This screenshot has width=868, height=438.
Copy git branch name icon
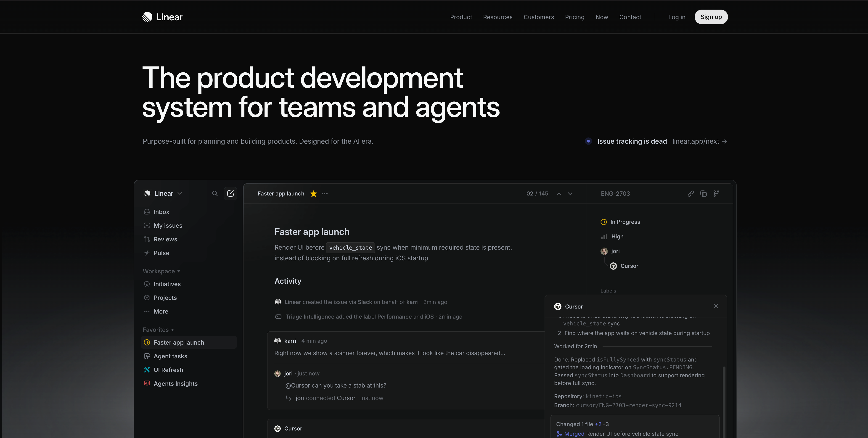716,194
